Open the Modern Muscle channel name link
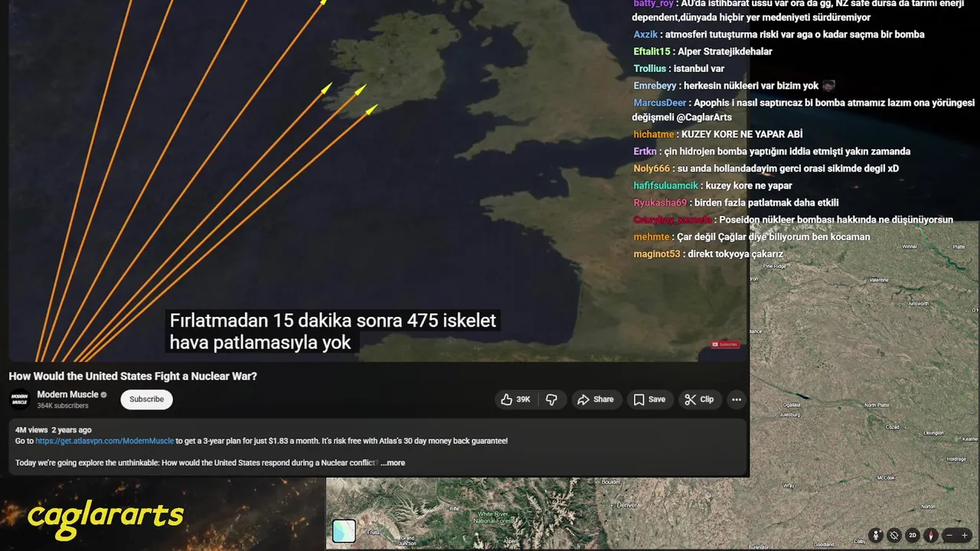Screen dimensions: 980x551 [67, 395]
